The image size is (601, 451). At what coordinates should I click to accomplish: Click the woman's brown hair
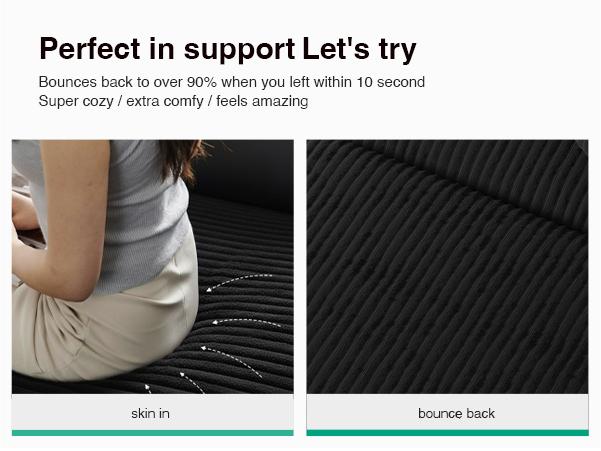coord(182,159)
